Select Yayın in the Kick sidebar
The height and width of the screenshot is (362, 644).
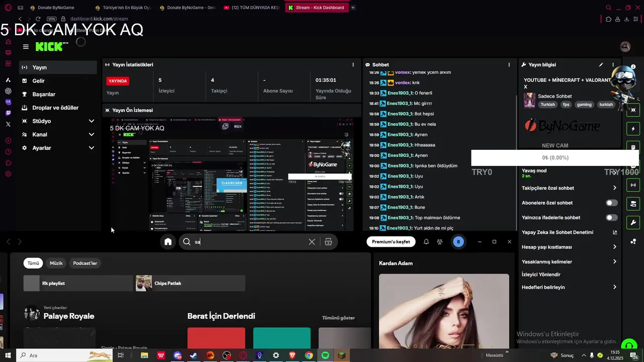coord(58,67)
